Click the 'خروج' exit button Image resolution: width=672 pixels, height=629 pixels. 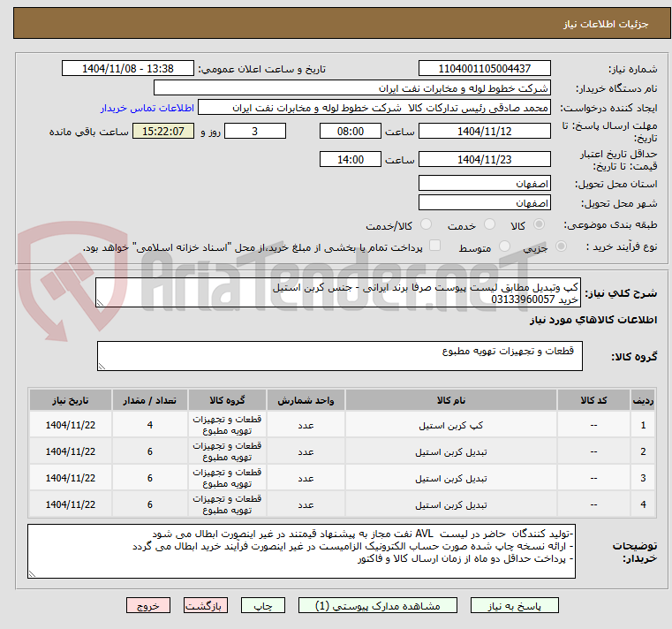147,606
